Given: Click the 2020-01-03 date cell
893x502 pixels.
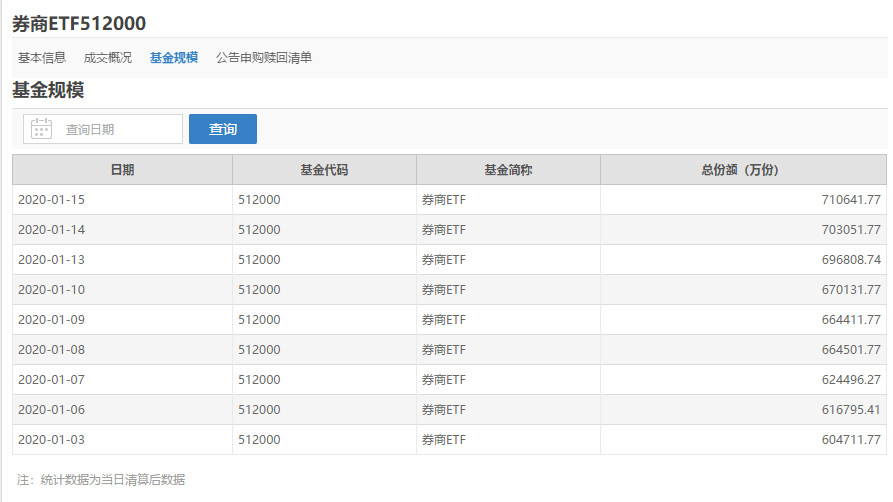Looking at the screenshot, I should [x=52, y=440].
